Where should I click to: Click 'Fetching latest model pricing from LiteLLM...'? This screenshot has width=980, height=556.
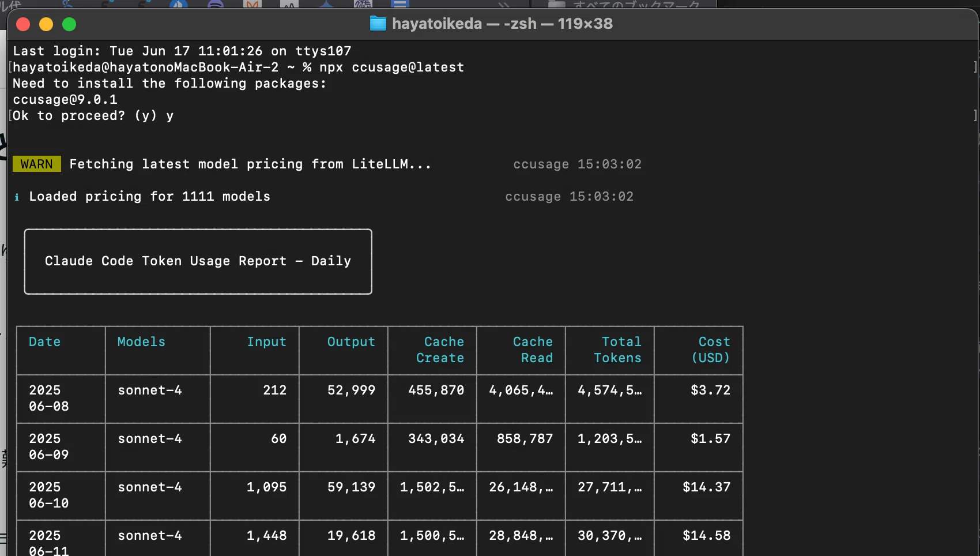[250, 164]
